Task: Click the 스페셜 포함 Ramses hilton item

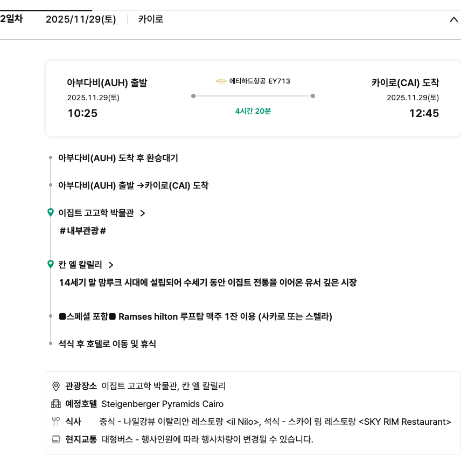Action: click(195, 316)
